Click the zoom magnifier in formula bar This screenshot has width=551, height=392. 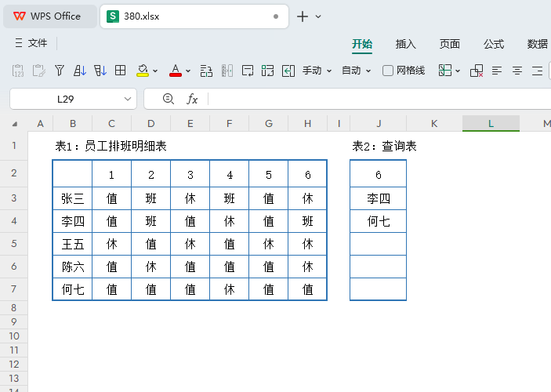(169, 99)
